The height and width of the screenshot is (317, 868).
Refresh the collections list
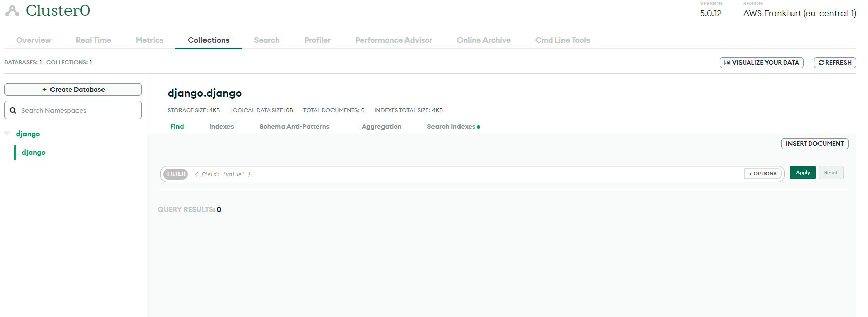[x=835, y=63]
